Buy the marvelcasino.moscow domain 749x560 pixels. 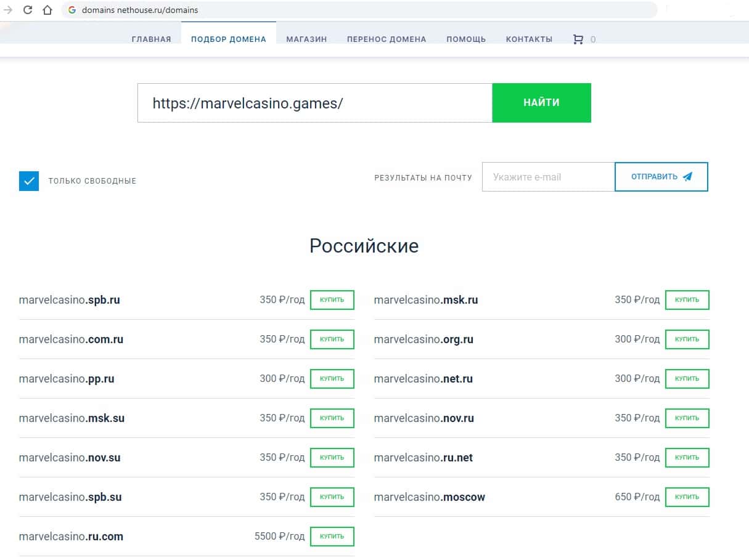click(x=687, y=497)
